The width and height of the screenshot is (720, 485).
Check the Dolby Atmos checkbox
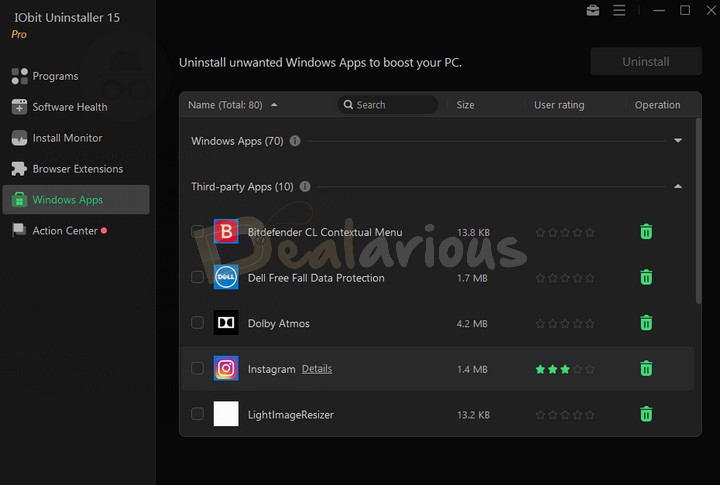[197, 322]
